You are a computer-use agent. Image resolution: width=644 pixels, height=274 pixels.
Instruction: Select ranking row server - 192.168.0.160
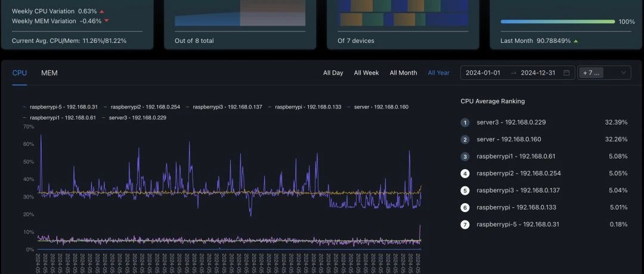[x=544, y=139]
